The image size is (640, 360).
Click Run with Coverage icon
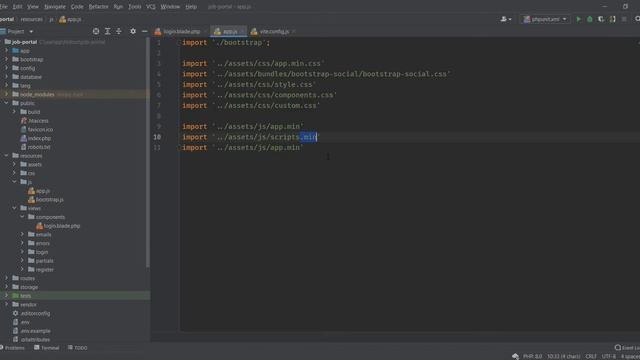601,19
